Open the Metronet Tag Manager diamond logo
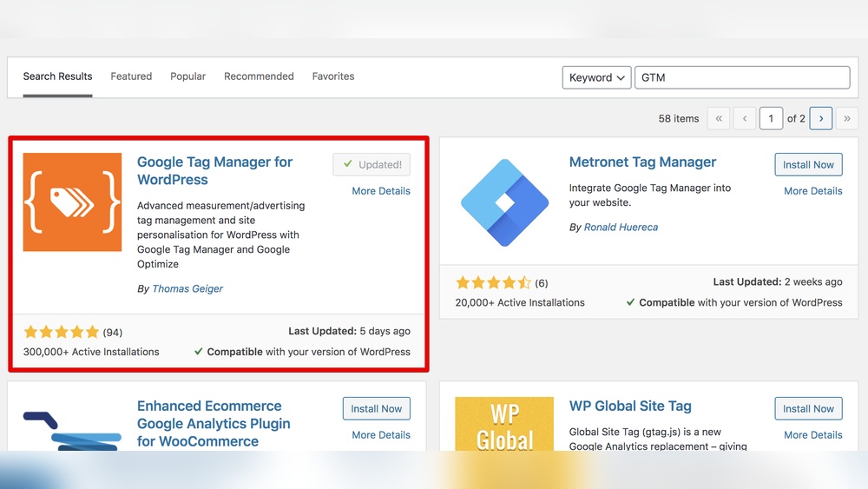The height and width of the screenshot is (489, 868). [x=504, y=202]
